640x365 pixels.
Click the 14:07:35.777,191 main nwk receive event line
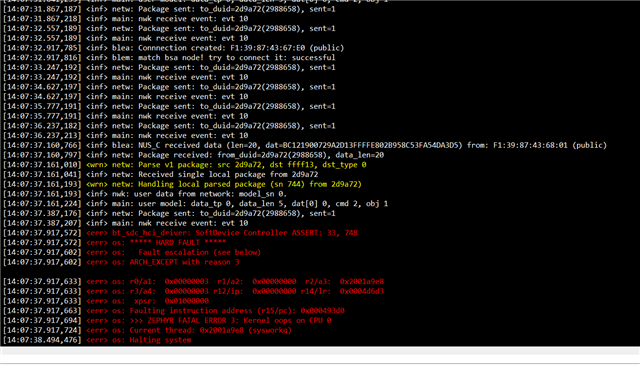tap(125, 116)
